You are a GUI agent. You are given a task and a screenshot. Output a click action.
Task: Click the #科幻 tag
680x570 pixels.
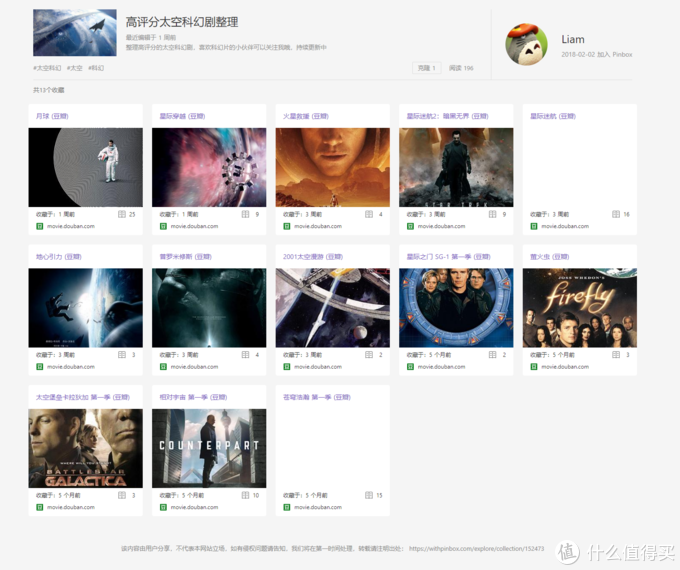click(x=96, y=68)
